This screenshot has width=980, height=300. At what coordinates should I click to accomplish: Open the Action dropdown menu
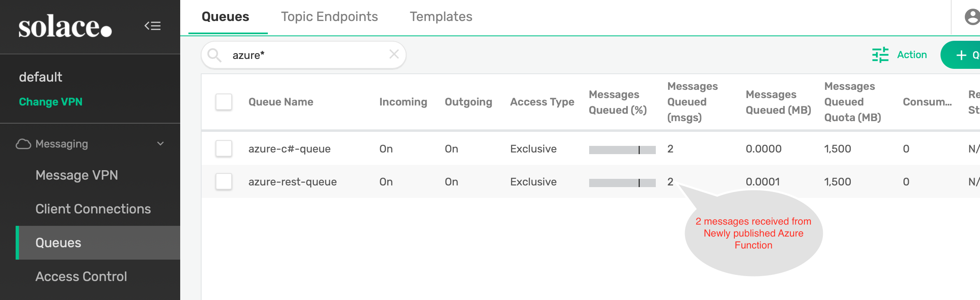click(911, 55)
